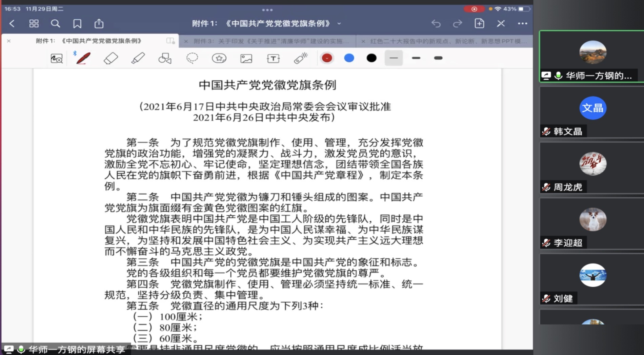
Task: Click the screen-share icon on presenter tile
Action: point(546,75)
